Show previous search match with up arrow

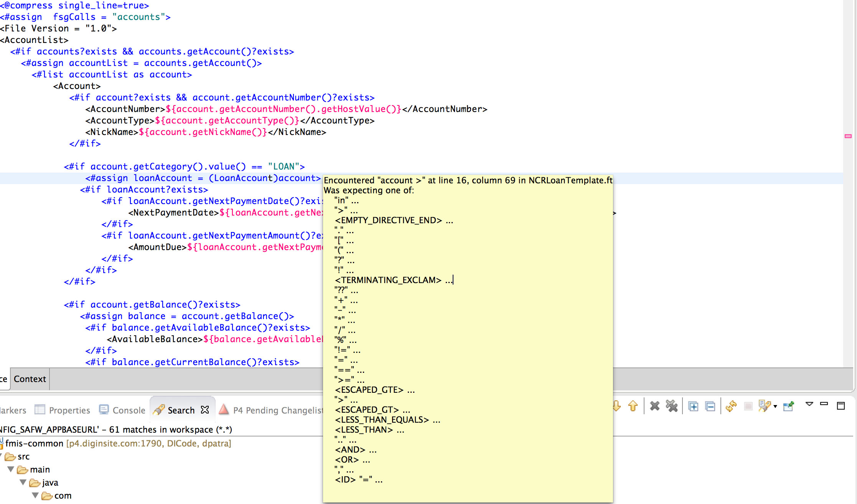pos(633,406)
